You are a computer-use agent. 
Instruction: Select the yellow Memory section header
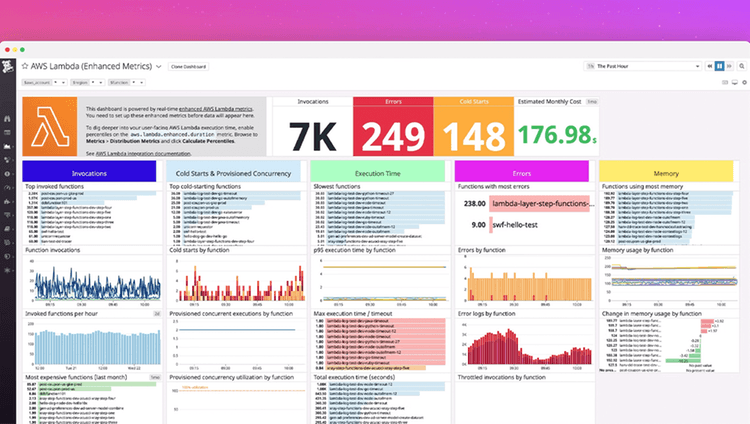[666, 173]
